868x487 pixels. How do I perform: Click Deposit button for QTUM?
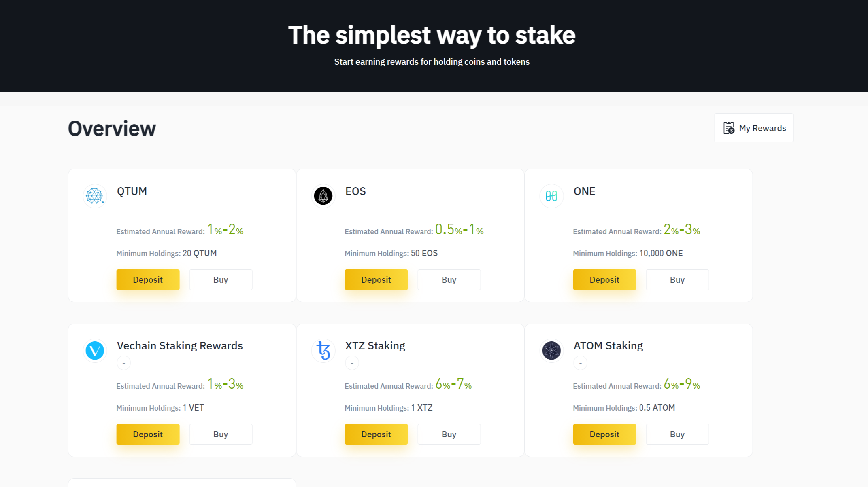pos(147,279)
